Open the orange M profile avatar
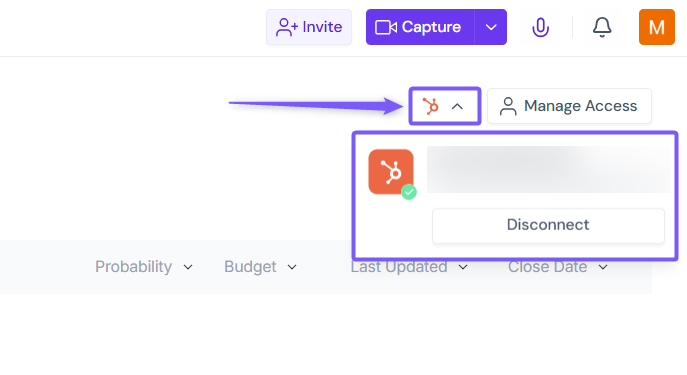687x375 pixels. tap(656, 27)
